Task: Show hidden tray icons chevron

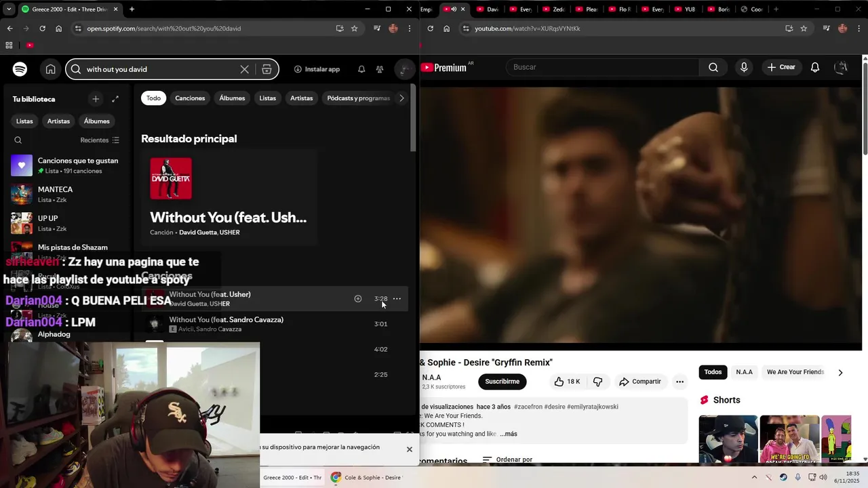Action: (x=754, y=477)
